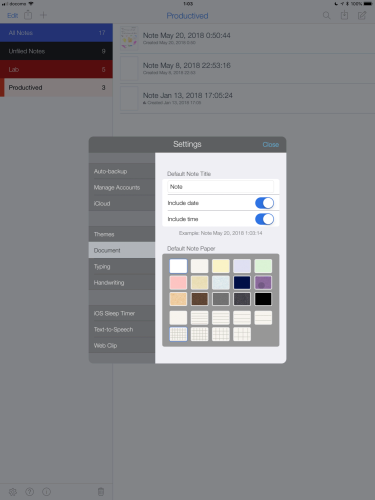Tap the help question mark icon
This screenshot has width=375, height=500.
point(30,492)
